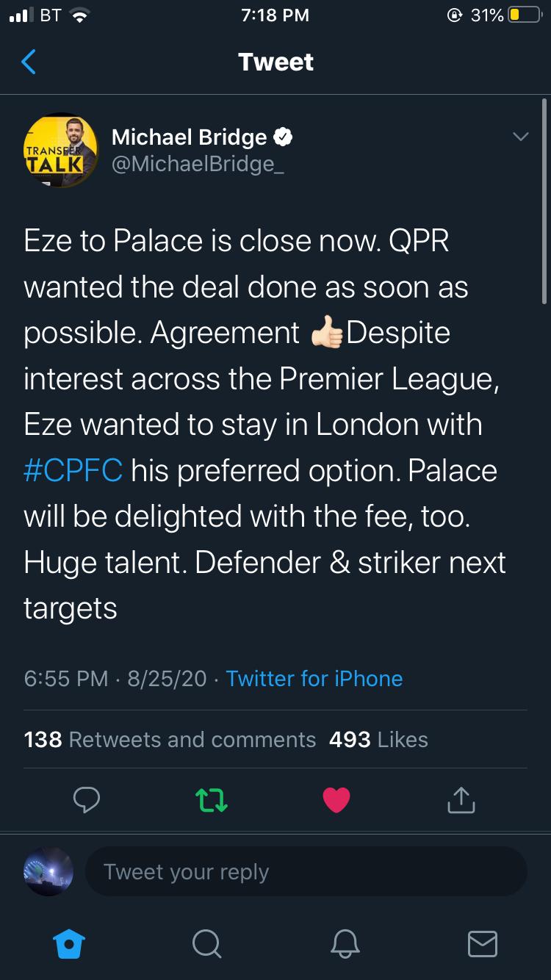View the 493 Likes list
The image size is (551, 980).
[x=378, y=739]
